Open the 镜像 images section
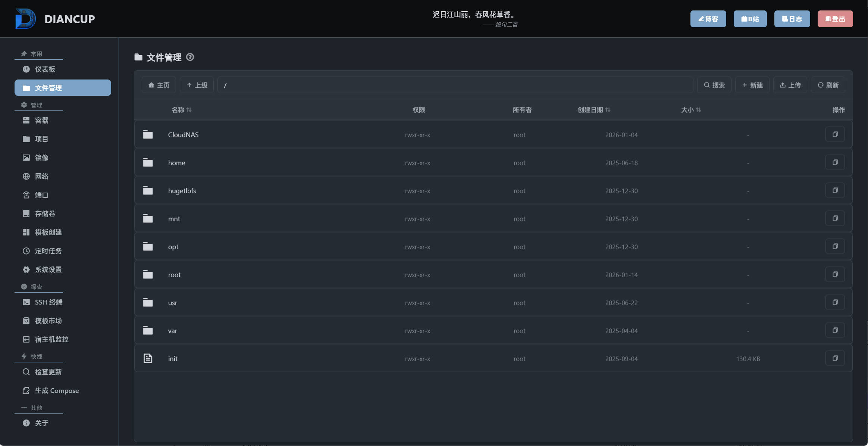 41,158
